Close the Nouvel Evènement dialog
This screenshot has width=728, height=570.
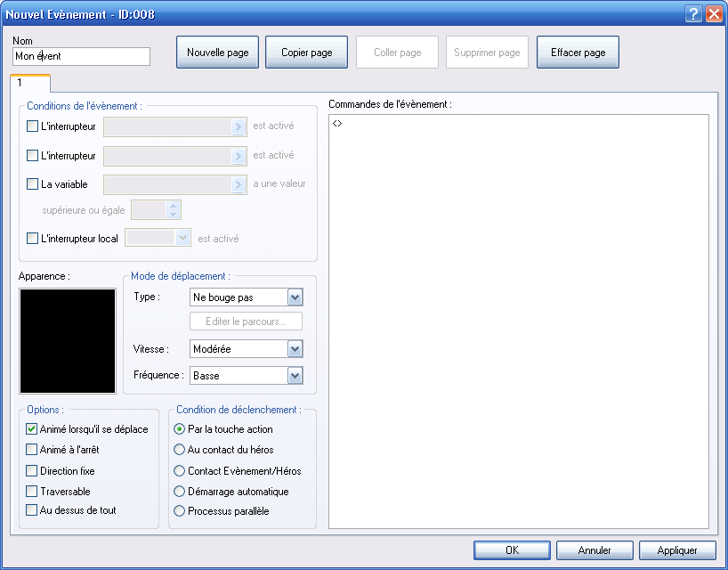coord(714,14)
